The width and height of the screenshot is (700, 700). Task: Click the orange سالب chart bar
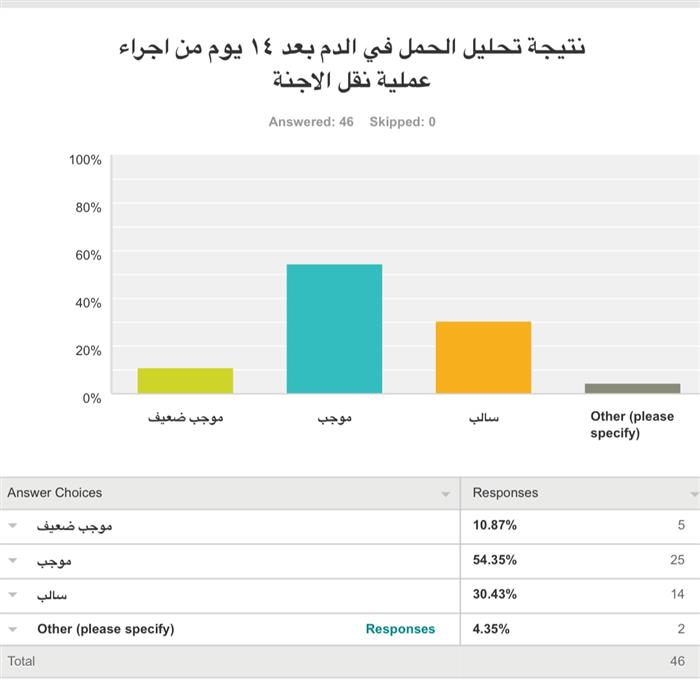coord(483,357)
